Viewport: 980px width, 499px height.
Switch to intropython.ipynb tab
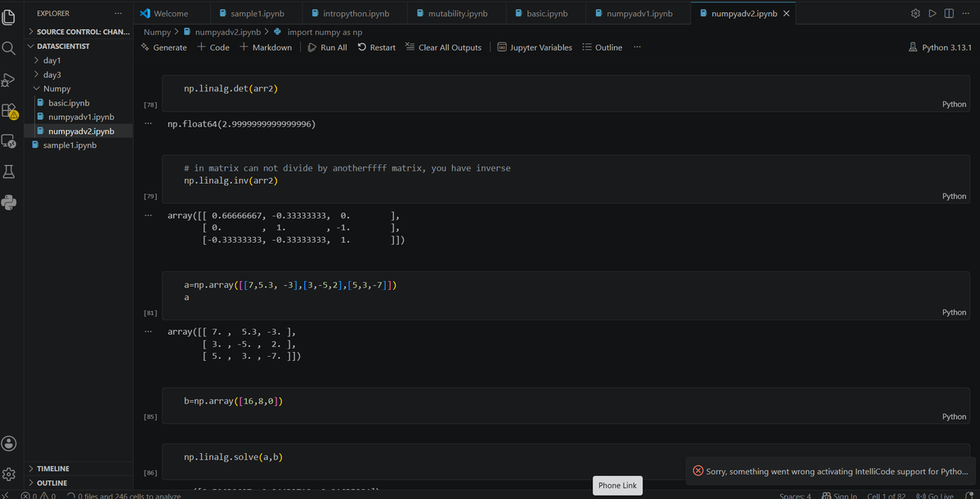point(355,13)
